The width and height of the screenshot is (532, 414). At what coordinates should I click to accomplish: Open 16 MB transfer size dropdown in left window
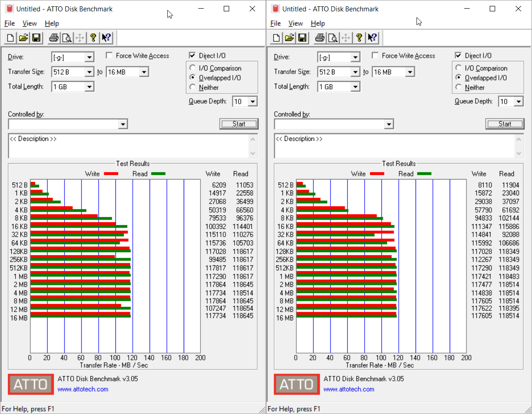(144, 72)
